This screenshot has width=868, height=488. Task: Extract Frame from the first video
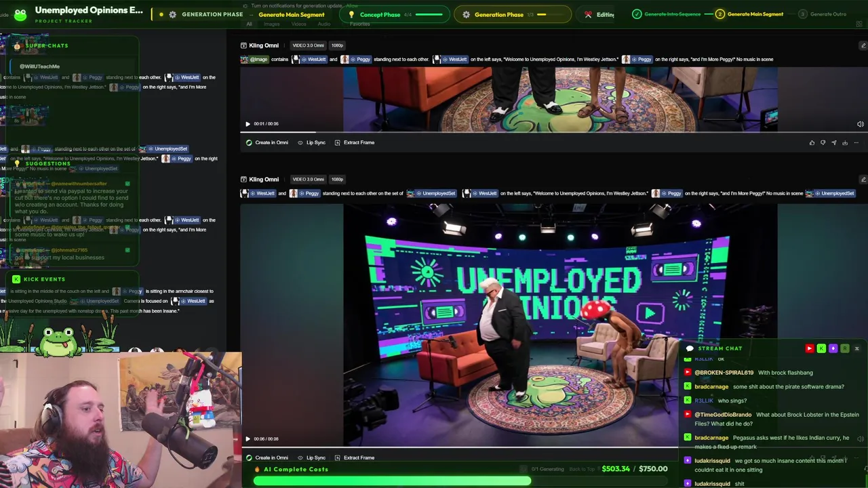(x=354, y=143)
